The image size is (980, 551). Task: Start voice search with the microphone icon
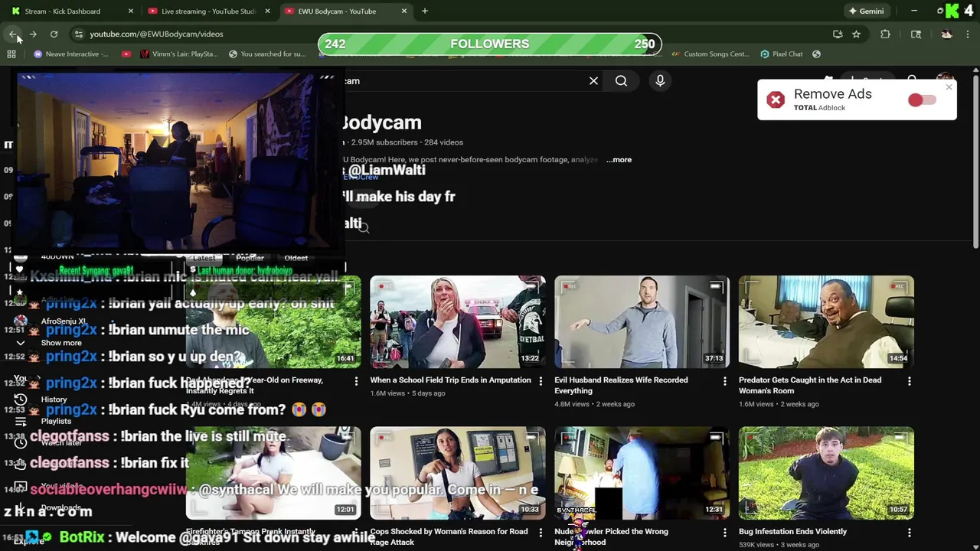pos(660,80)
